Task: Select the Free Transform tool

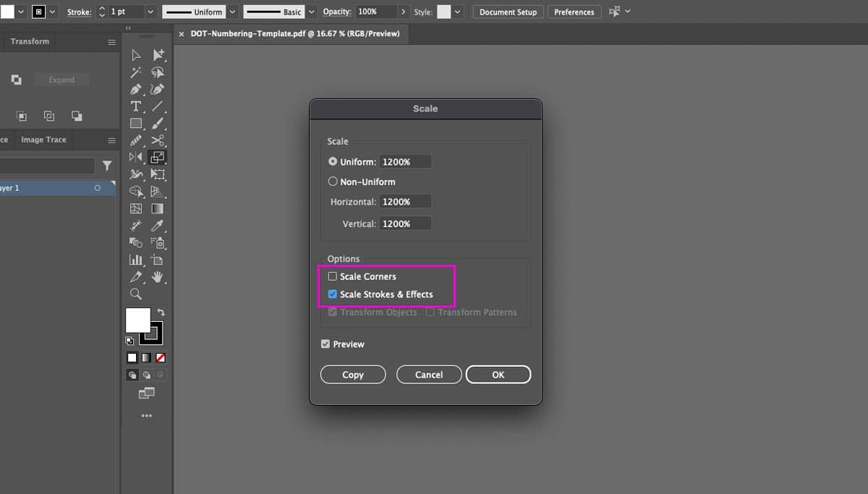Action: pos(158,174)
